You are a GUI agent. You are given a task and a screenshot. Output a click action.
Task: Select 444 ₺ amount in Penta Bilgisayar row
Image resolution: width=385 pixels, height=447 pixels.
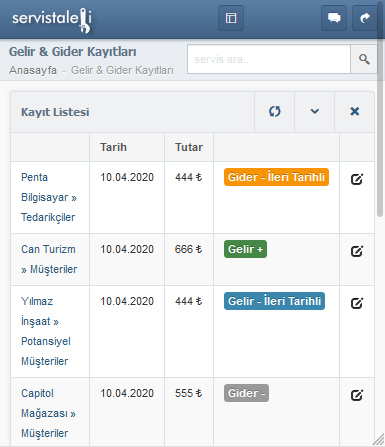[x=189, y=177]
